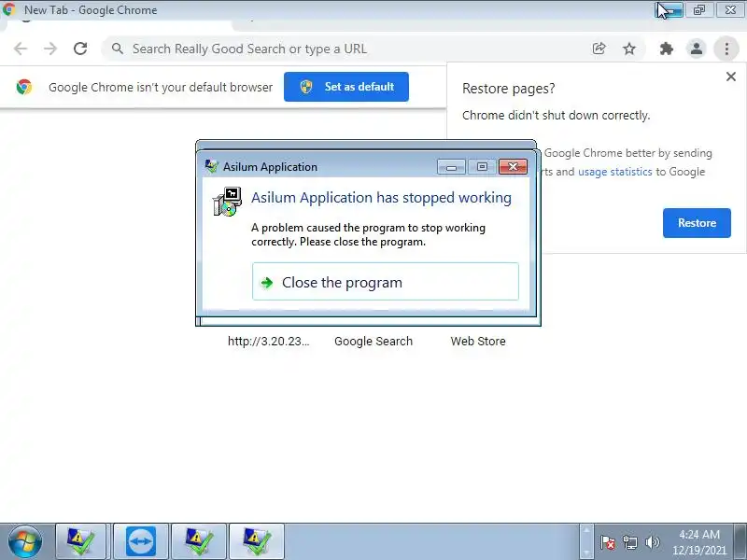Image resolution: width=747 pixels, height=560 pixels.
Task: Click the browser forward arrow
Action: click(50, 49)
